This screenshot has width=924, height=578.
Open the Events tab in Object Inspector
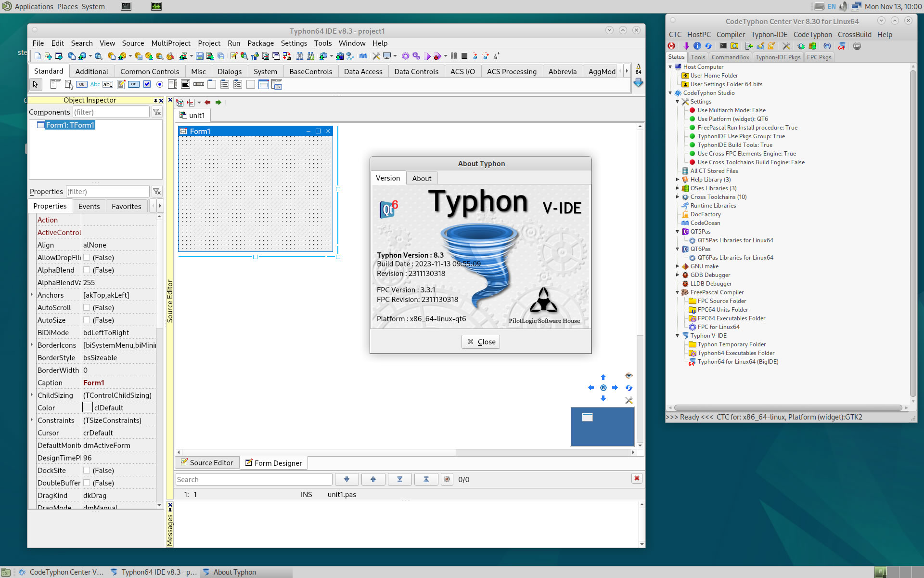(x=89, y=206)
